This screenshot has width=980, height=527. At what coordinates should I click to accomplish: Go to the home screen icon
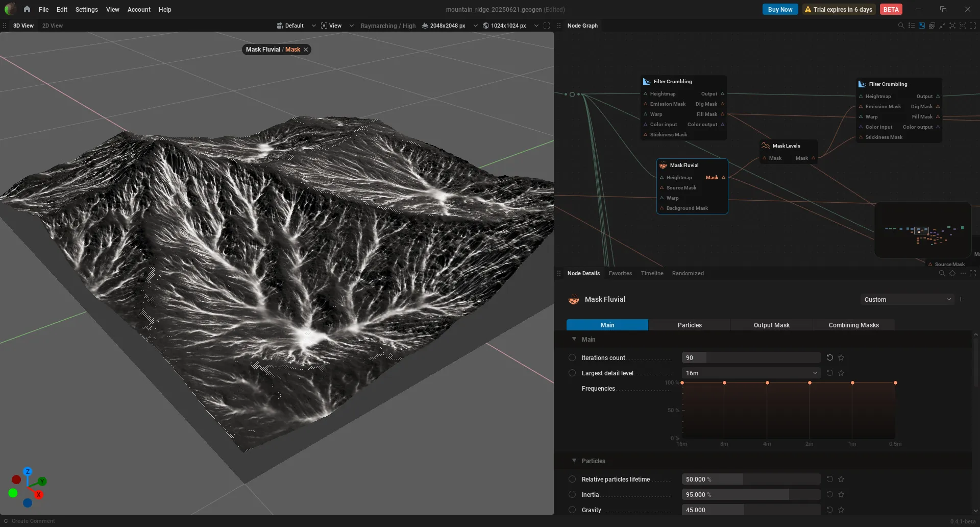(27, 9)
